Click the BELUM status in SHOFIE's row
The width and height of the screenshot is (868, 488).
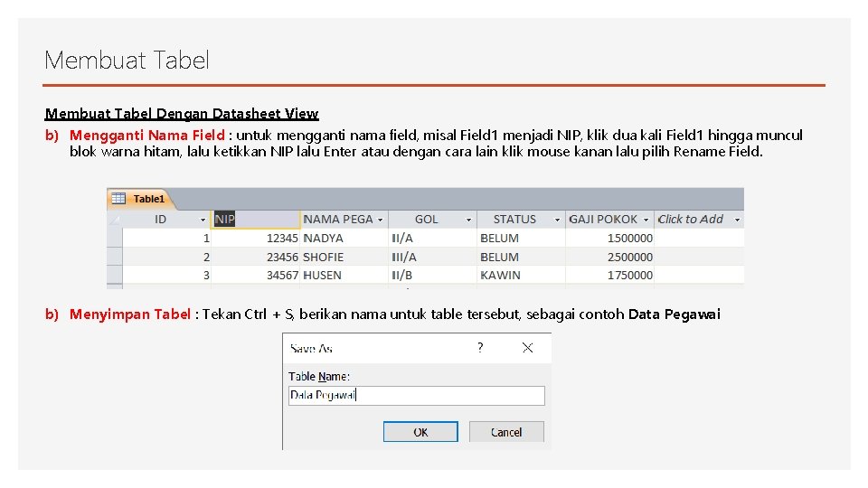pyautogui.click(x=522, y=257)
